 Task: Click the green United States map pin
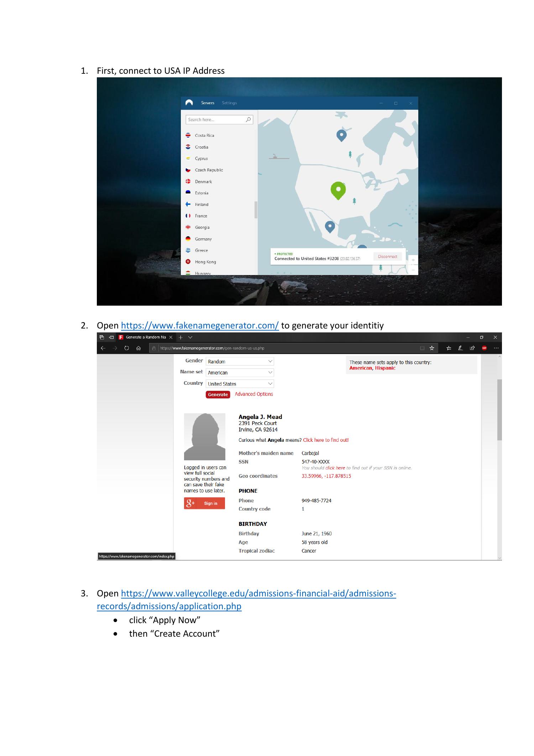[x=338, y=190]
